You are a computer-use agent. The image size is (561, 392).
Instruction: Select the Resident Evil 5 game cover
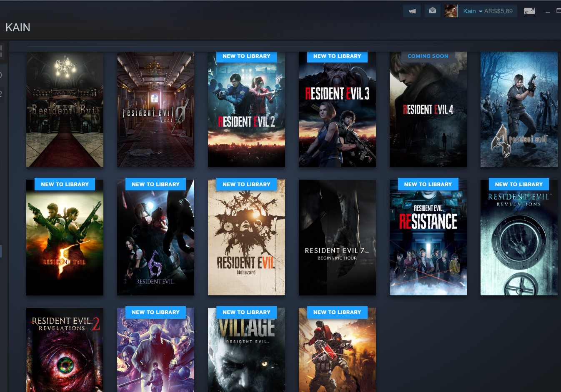coord(65,237)
